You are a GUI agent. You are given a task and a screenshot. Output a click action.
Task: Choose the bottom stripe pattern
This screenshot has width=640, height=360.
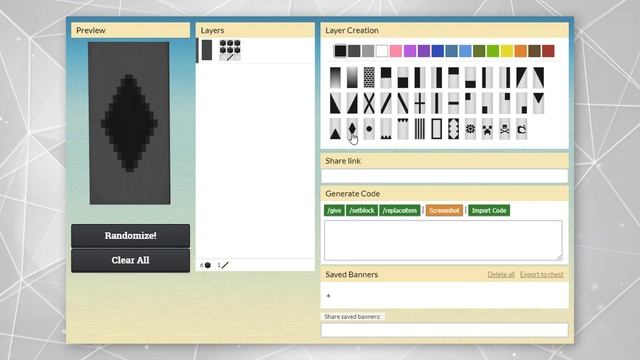click(x=471, y=78)
